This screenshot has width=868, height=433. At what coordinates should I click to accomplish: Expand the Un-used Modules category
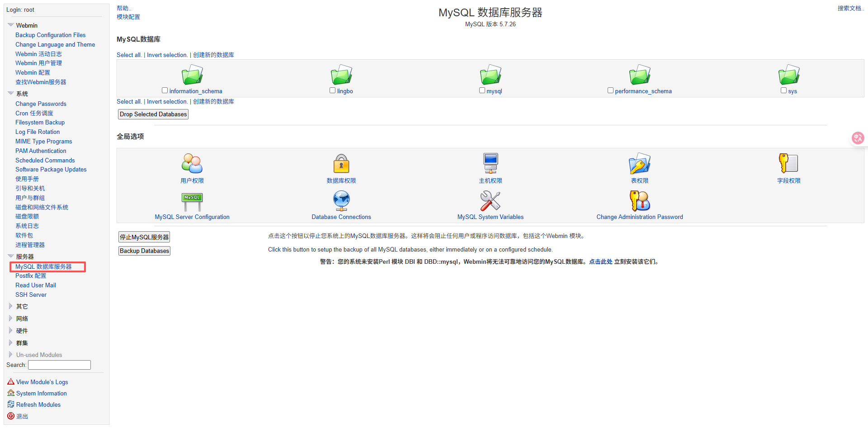point(11,354)
